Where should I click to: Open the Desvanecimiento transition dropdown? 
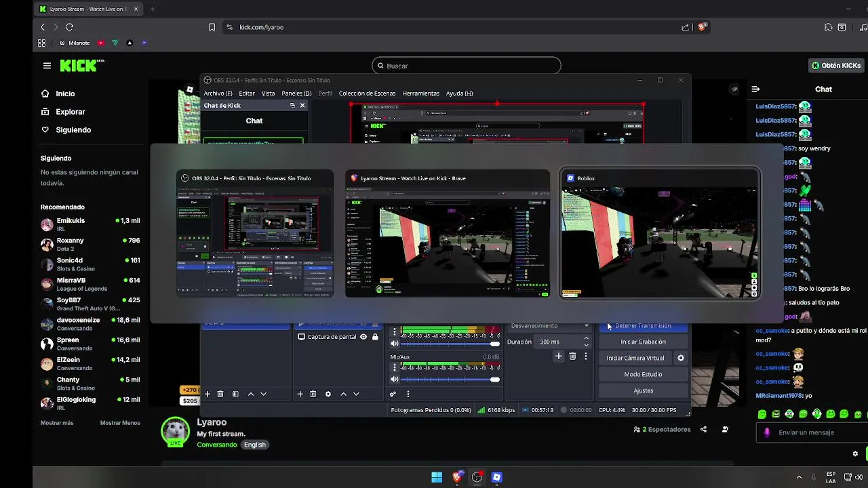pos(549,325)
